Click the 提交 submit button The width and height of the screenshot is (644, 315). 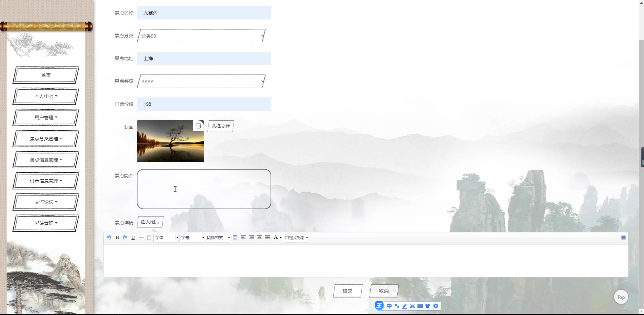point(348,291)
